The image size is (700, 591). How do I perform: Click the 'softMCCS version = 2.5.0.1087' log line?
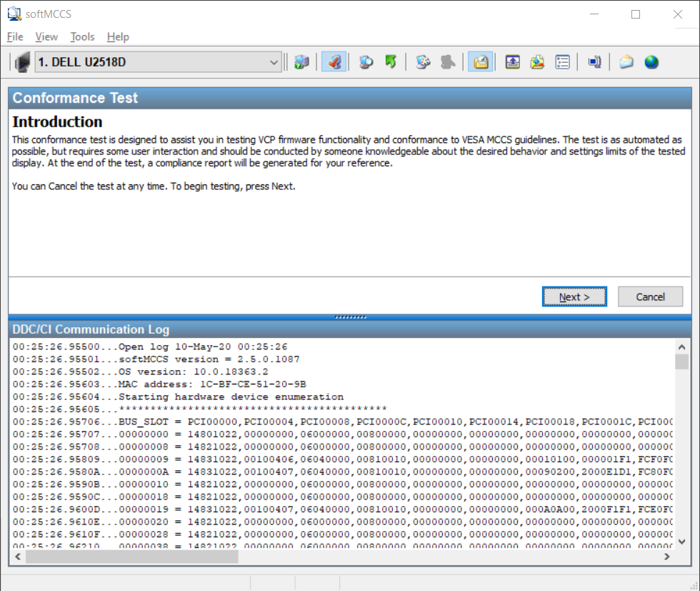point(156,359)
